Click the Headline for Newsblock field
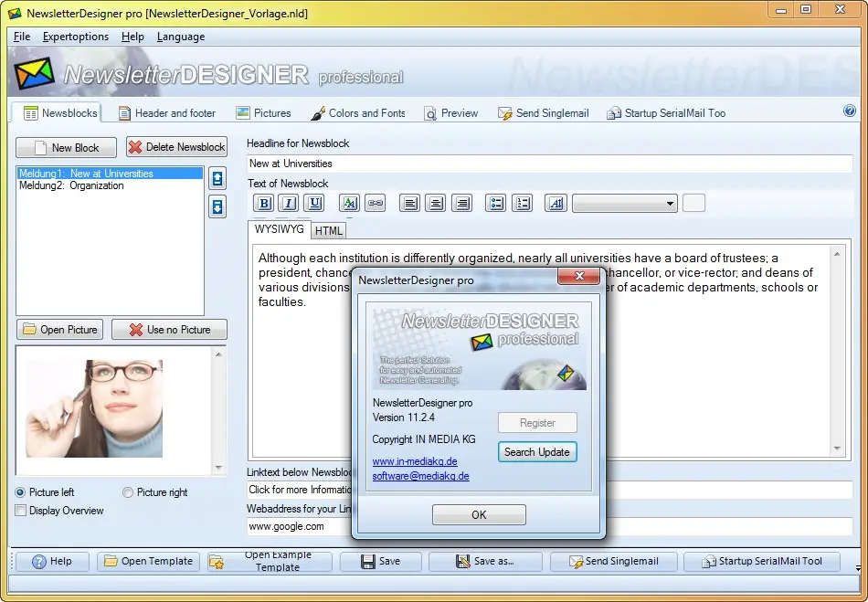This screenshot has height=602, width=868. click(x=549, y=164)
